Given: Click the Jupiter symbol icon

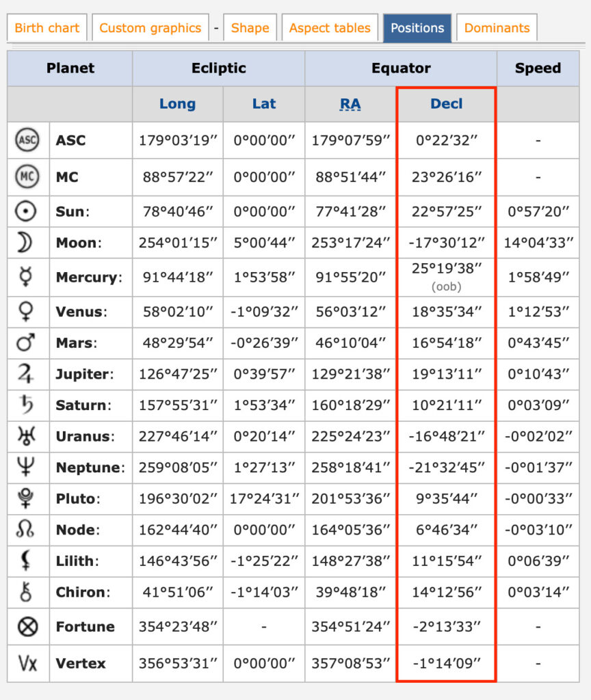Looking at the screenshot, I should (25, 373).
